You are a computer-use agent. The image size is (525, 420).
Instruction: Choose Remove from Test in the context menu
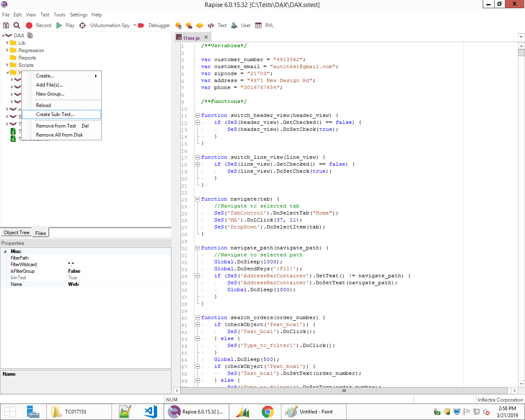tap(62, 126)
